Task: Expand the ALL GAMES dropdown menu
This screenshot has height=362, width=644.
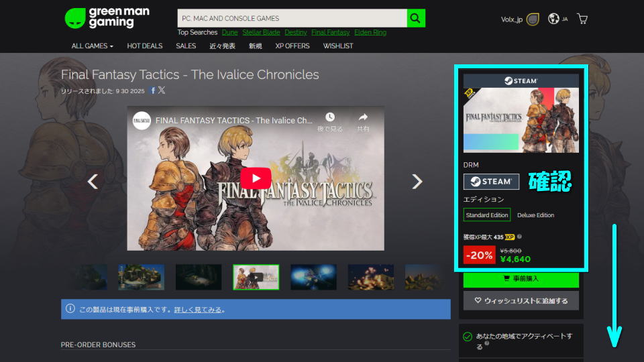Action: 92,46
